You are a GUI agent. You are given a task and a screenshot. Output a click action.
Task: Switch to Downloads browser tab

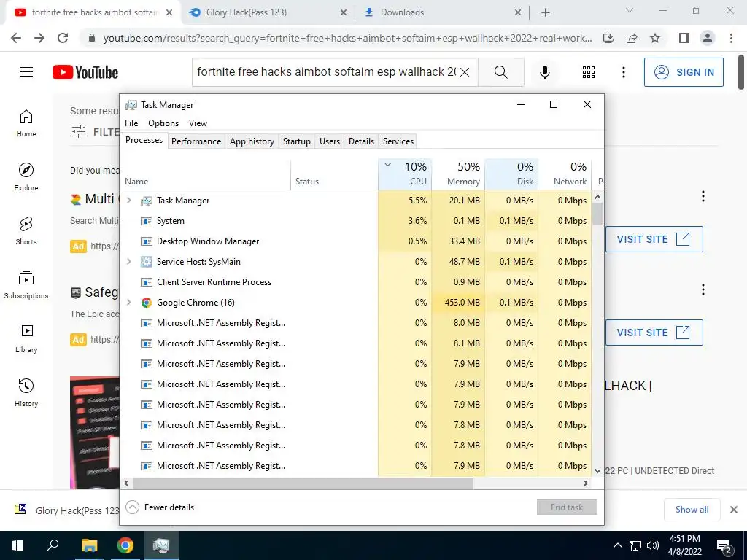[442, 12]
